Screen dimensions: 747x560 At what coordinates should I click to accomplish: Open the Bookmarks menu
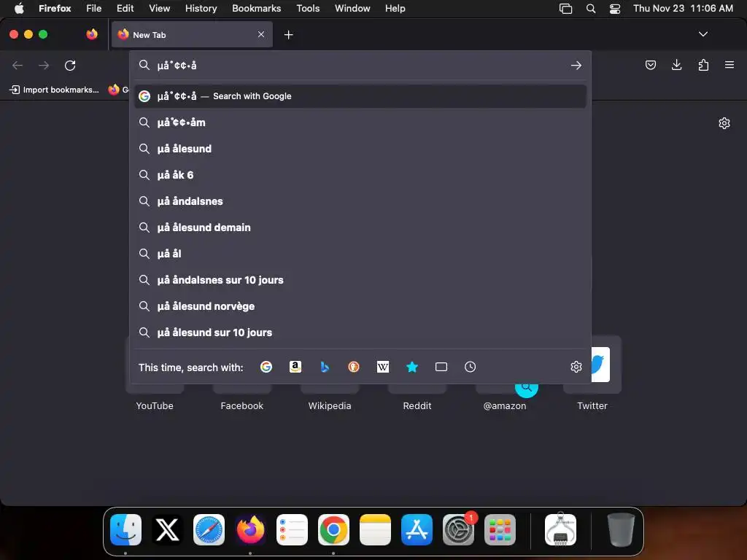[x=256, y=8]
